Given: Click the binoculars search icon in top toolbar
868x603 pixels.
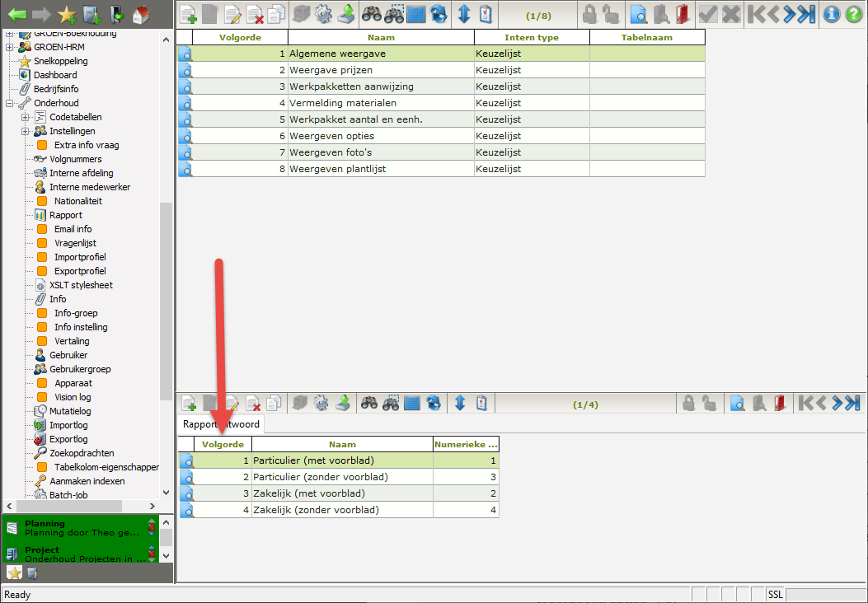Looking at the screenshot, I should click(371, 13).
